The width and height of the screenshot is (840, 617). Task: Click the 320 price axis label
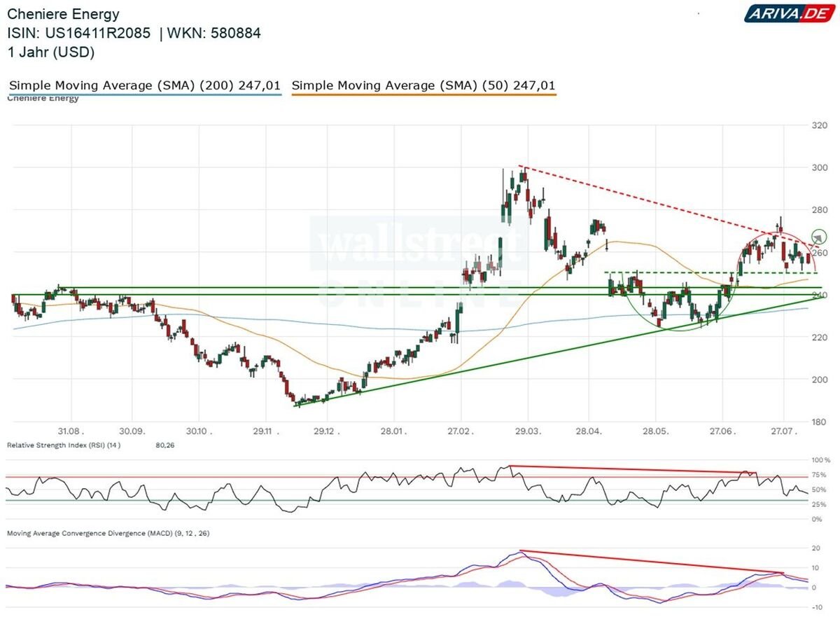pyautogui.click(x=820, y=126)
